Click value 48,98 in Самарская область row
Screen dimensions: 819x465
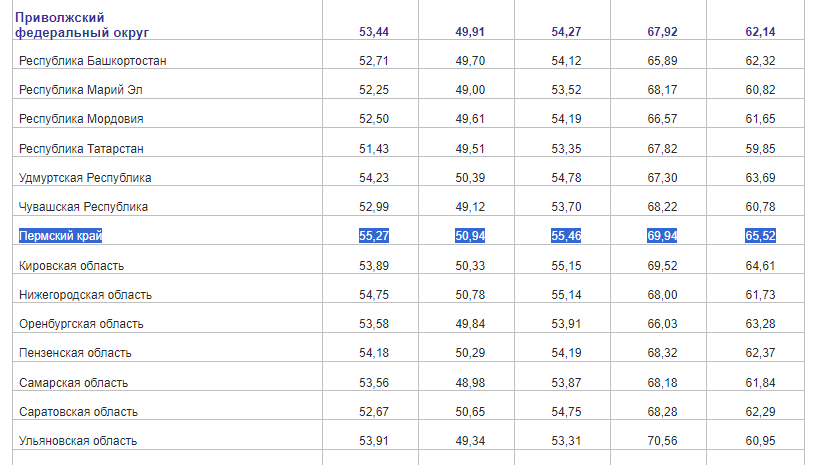coord(470,383)
